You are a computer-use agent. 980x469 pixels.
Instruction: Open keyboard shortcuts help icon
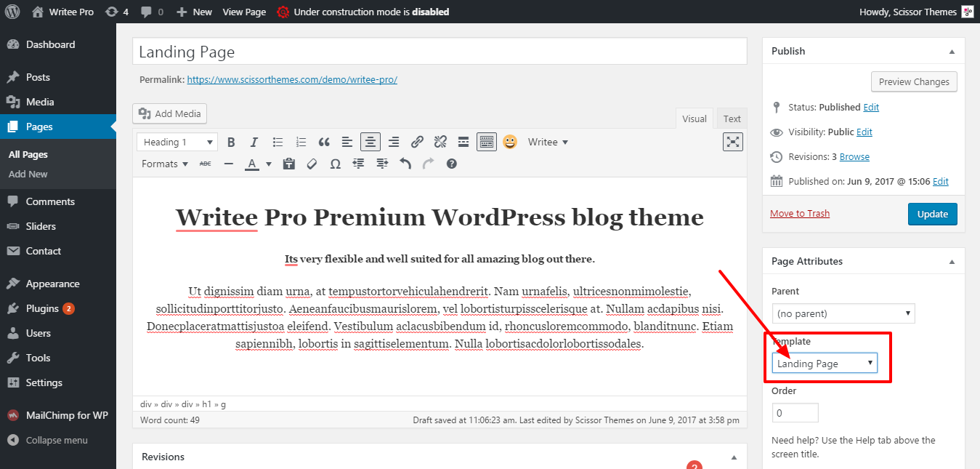[452, 164]
